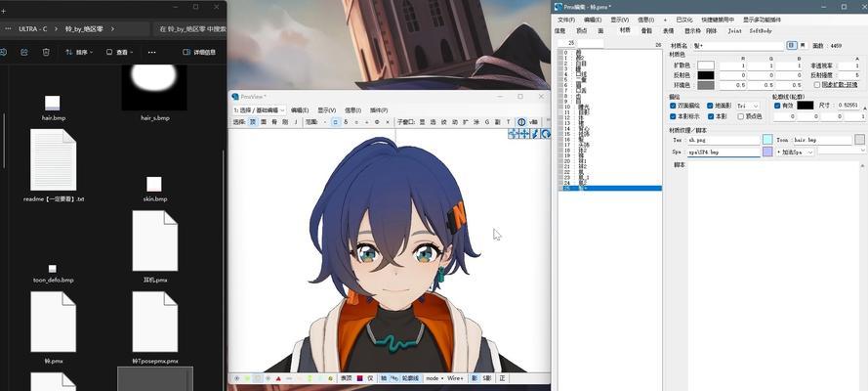The width and height of the screenshot is (868, 391).
Task: Select the hair_s.bmp thumbnail in File Explorer
Action: pos(154,87)
